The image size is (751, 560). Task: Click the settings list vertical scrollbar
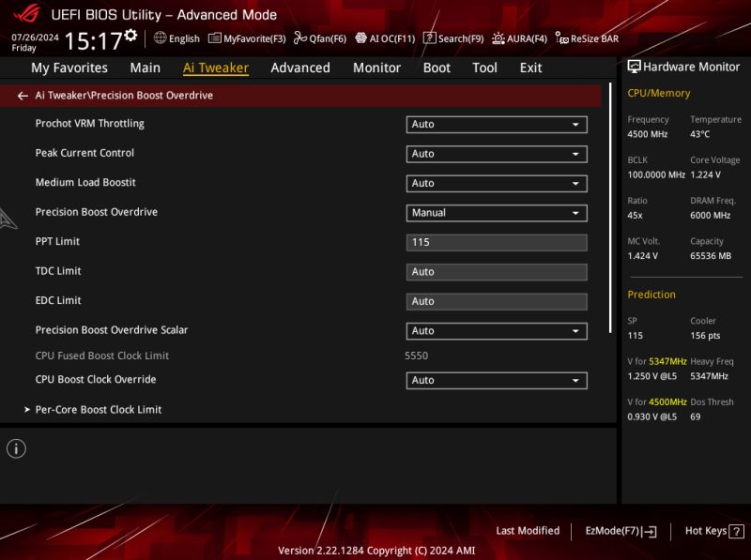coord(610,207)
